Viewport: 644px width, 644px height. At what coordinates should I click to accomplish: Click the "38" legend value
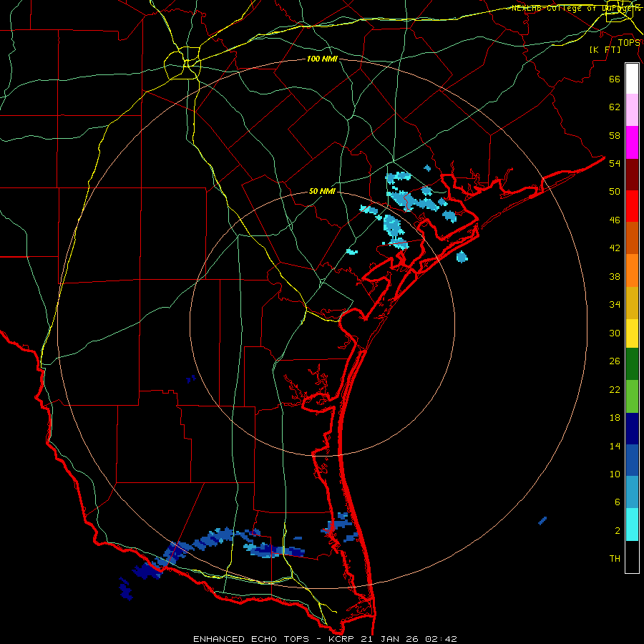click(x=615, y=276)
